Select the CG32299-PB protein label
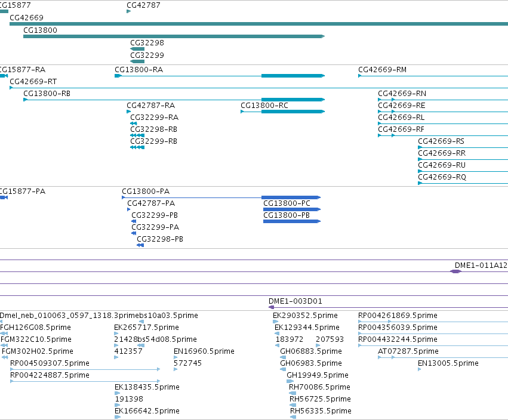Viewport: 508px width, 420px height. point(155,215)
